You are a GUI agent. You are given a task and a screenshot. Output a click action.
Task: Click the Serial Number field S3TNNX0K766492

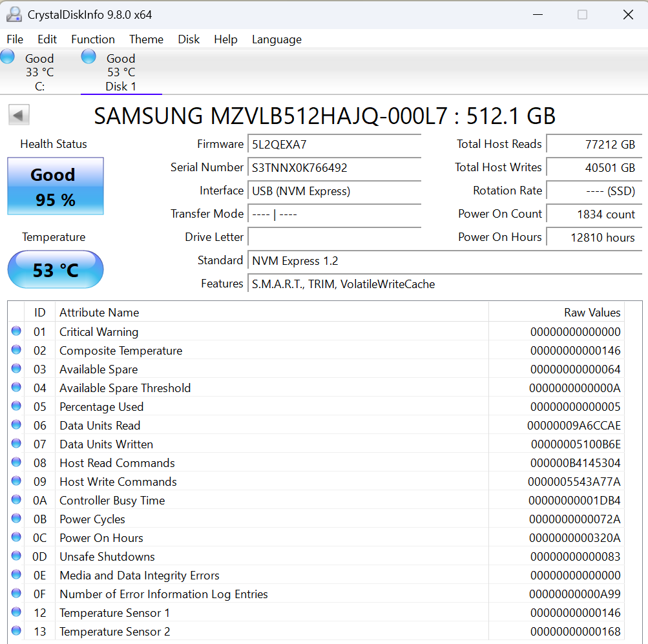click(334, 168)
